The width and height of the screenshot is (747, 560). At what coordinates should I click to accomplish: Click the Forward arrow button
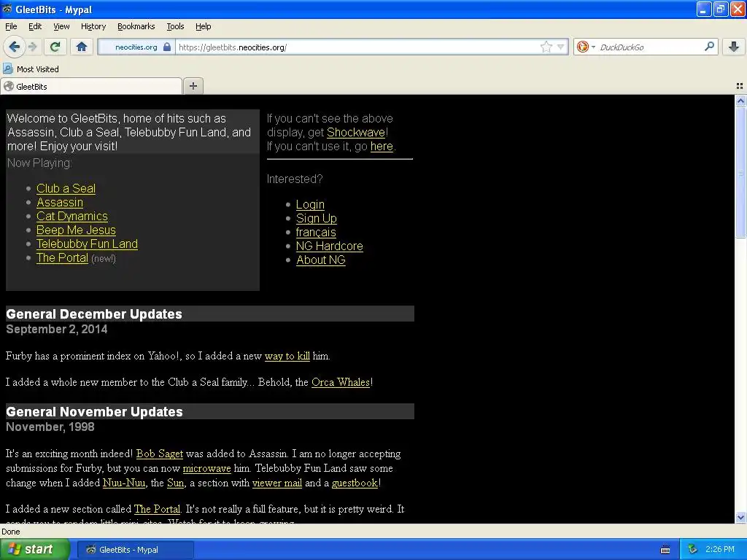coord(32,47)
